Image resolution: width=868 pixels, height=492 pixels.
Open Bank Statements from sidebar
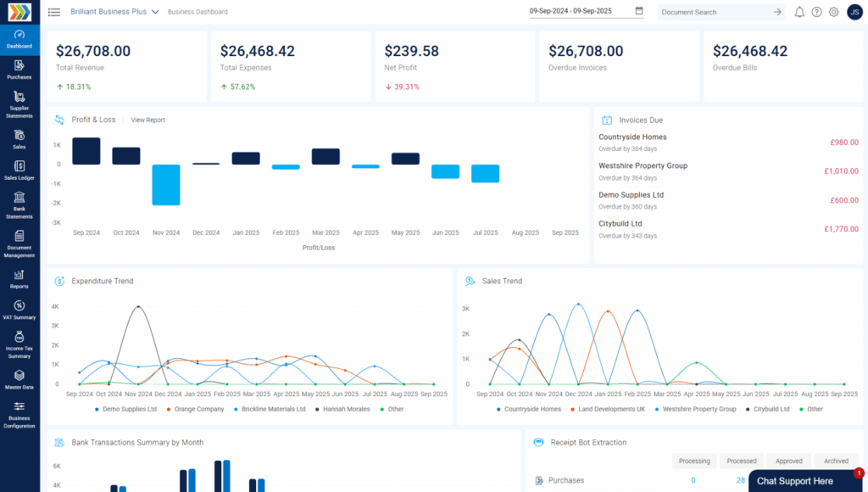point(19,205)
